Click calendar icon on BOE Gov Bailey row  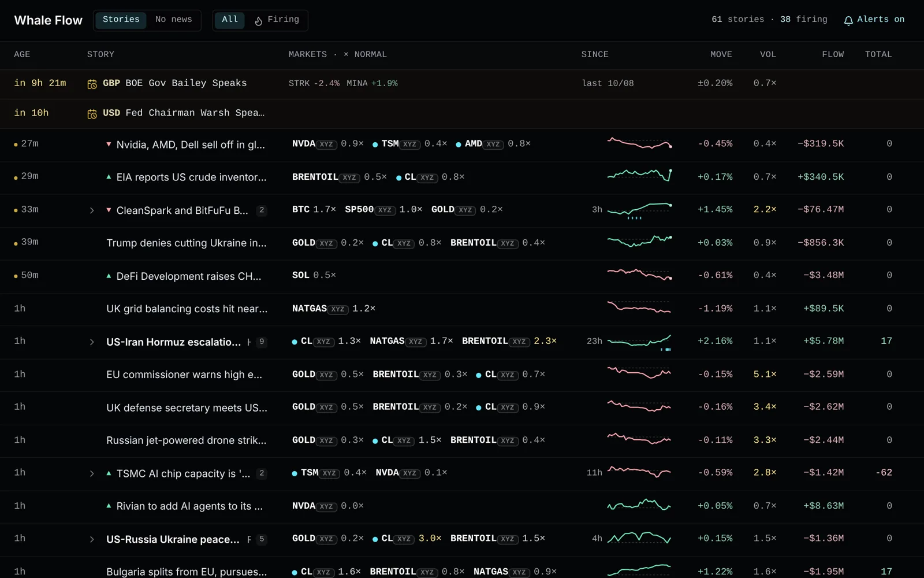[92, 84]
